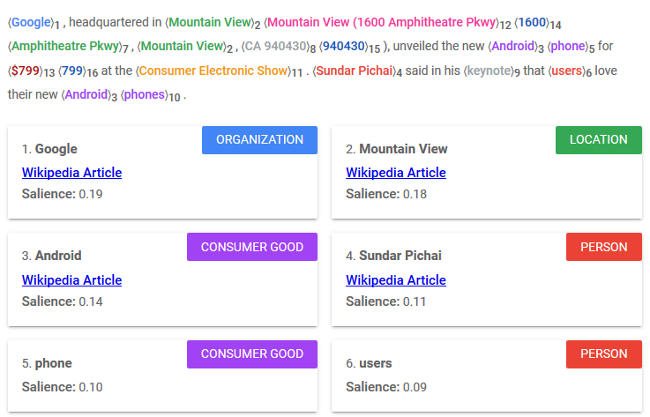The width and height of the screenshot is (650, 417).
Task: Click the green LOCATION label
Action: pos(598,140)
